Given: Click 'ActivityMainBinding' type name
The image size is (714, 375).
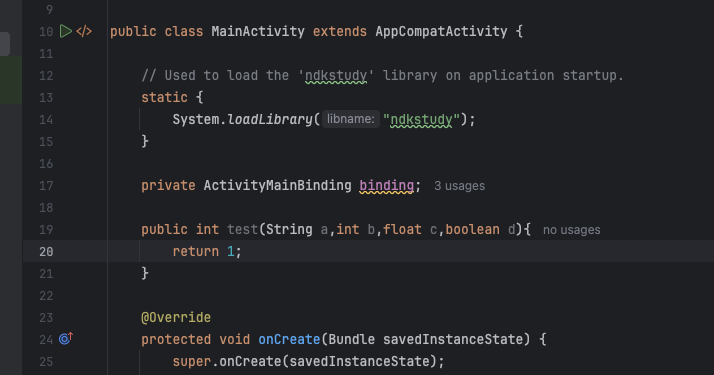Looking at the screenshot, I should [277, 186].
